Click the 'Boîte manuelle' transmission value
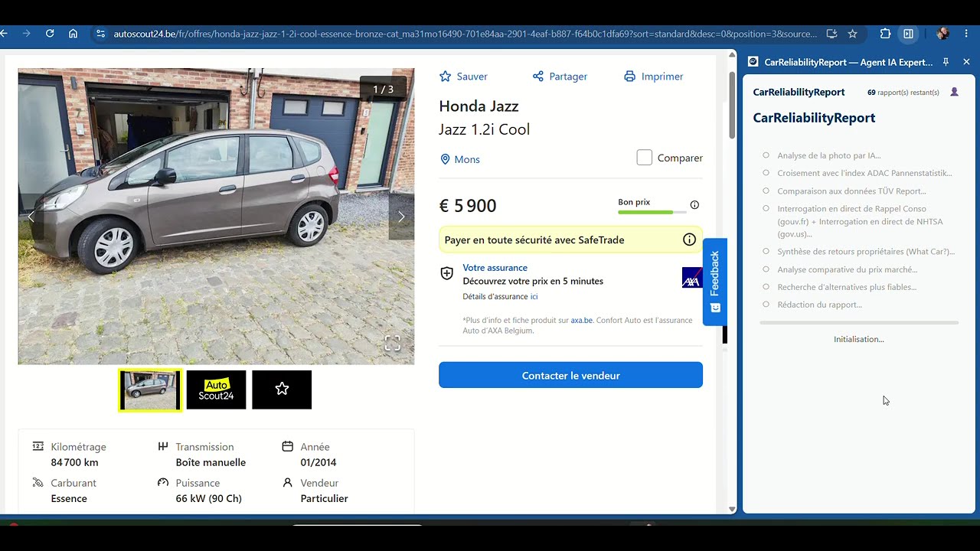This screenshot has width=980, height=551. click(211, 462)
